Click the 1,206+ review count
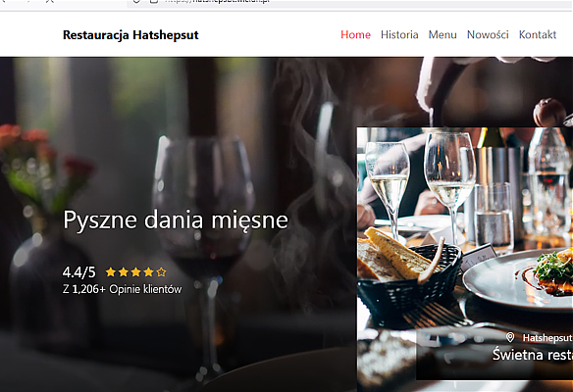 coord(89,289)
